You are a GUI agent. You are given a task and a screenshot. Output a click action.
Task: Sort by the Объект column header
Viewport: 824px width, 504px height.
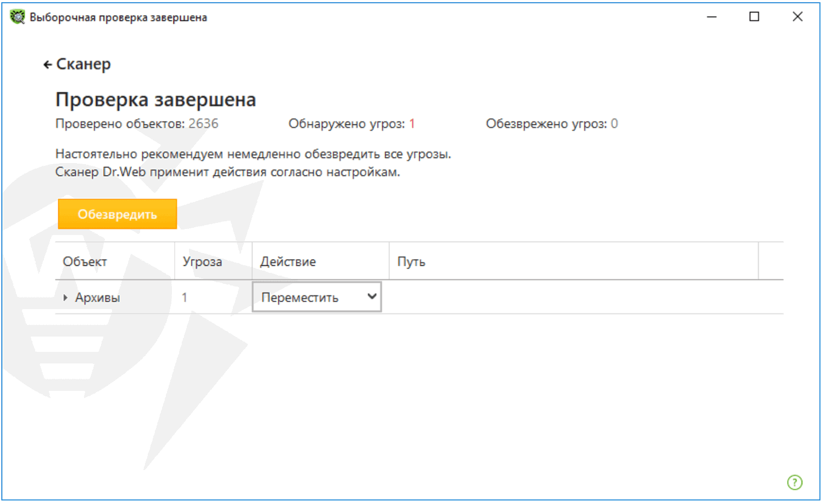coord(85,261)
